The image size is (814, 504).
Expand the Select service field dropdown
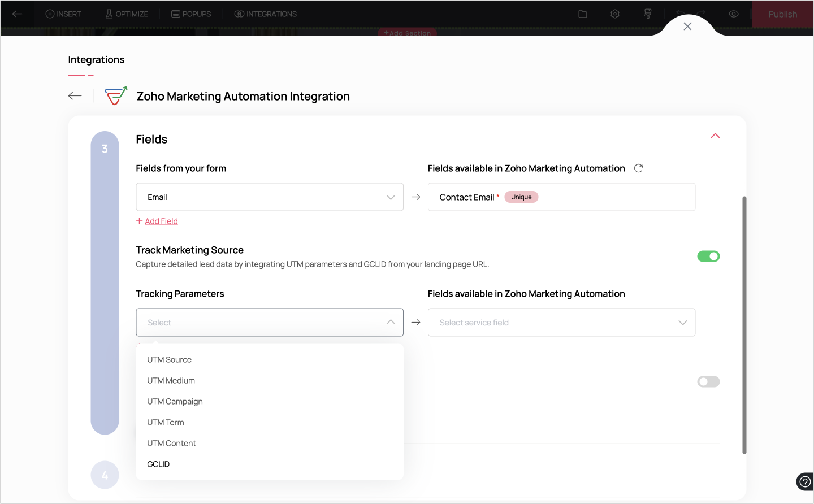coord(561,323)
